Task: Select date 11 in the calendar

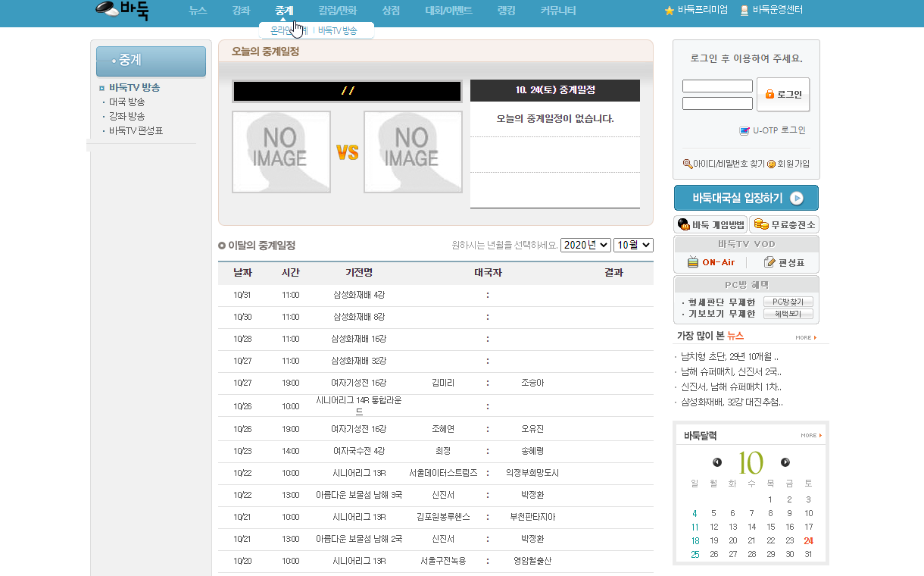Action: (x=695, y=527)
